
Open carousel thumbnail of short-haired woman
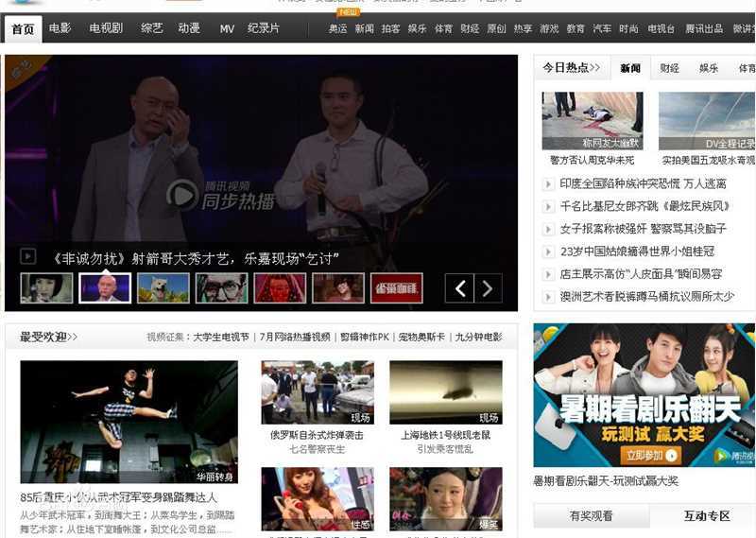click(46, 288)
